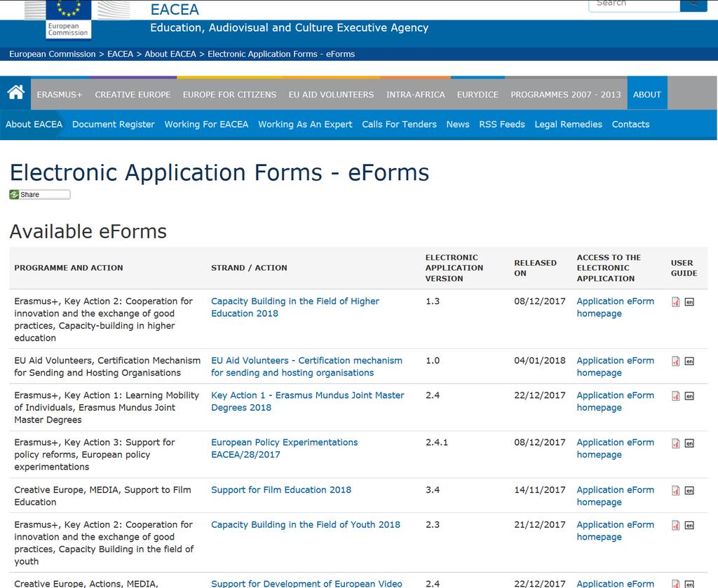Select the ABOUT menu item

(647, 95)
